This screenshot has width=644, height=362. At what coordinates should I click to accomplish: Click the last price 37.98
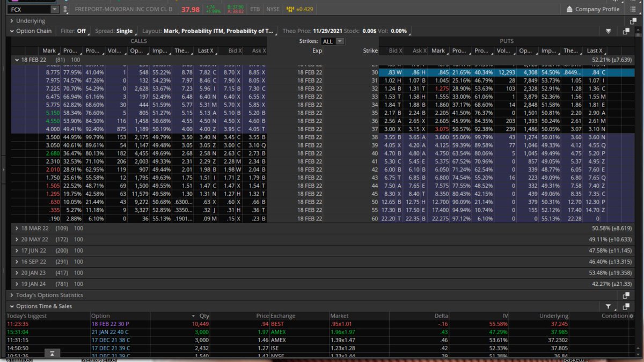pos(191,10)
